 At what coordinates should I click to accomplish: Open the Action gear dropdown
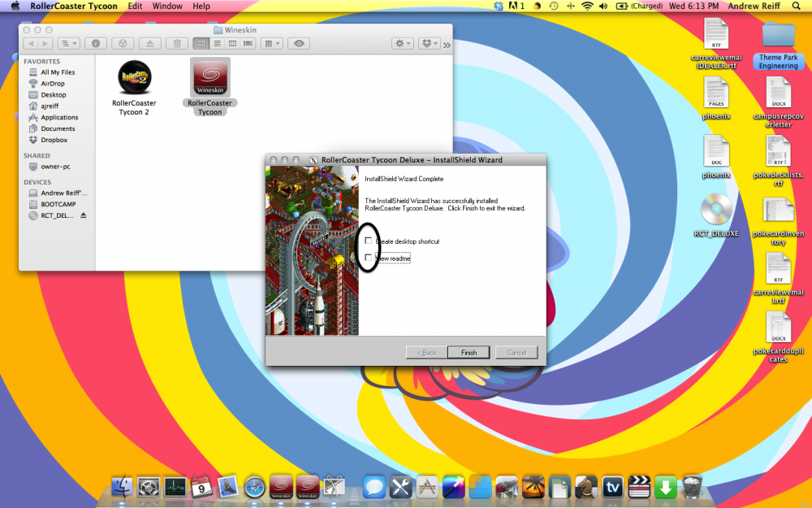point(402,43)
